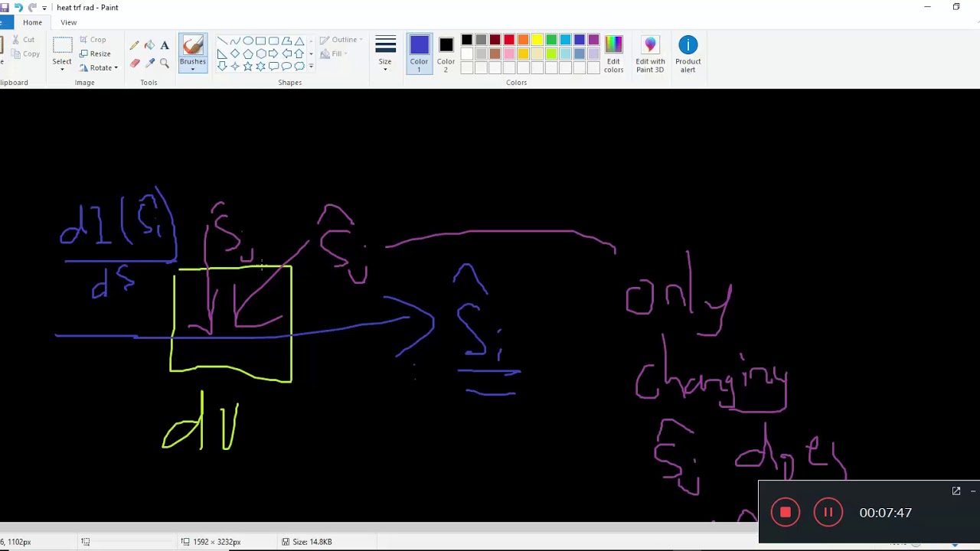This screenshot has width=980, height=551.
Task: Pick the green color swatch
Action: tap(551, 40)
